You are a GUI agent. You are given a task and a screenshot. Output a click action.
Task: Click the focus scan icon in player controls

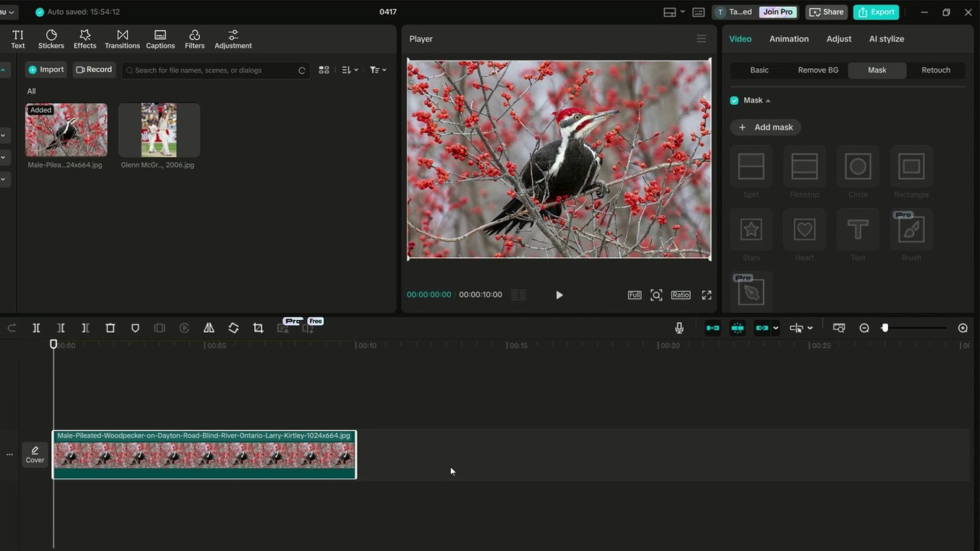[656, 295]
